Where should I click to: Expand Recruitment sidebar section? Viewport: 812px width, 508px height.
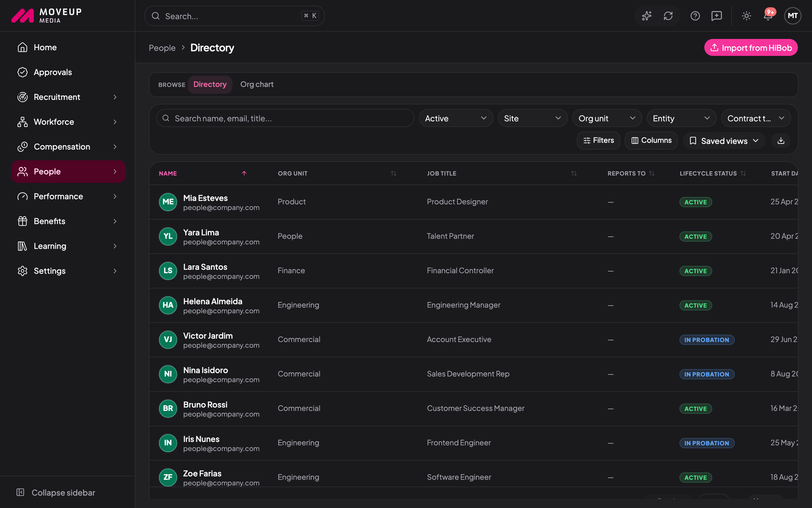click(69, 97)
